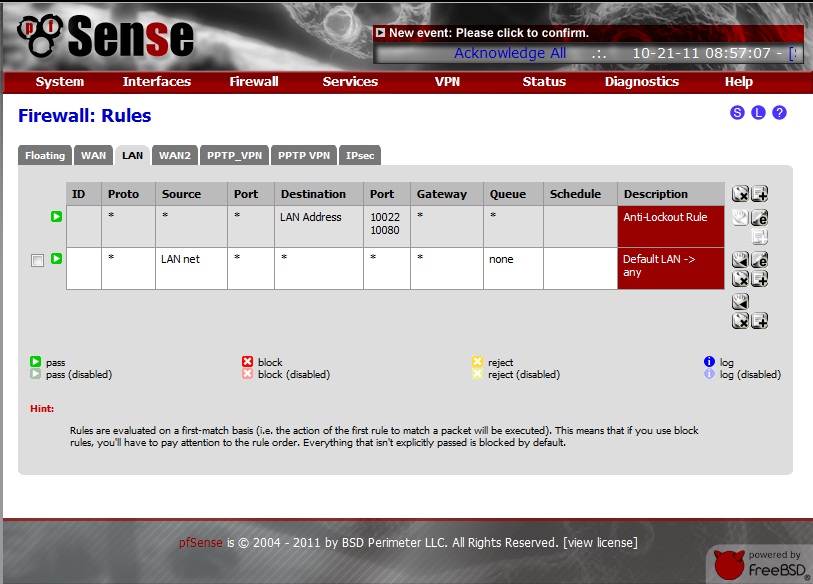Open the help page via question mark icon
The image size is (813, 584).
(x=779, y=113)
